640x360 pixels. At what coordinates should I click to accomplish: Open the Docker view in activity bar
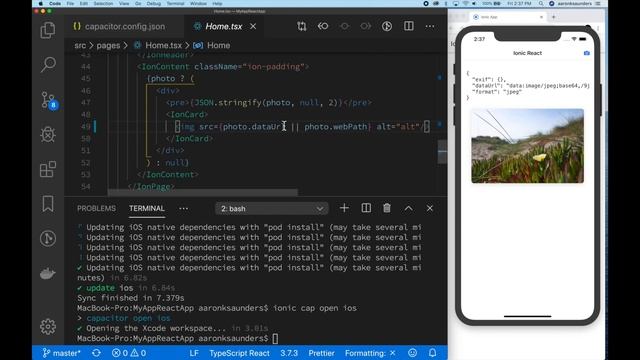48,273
